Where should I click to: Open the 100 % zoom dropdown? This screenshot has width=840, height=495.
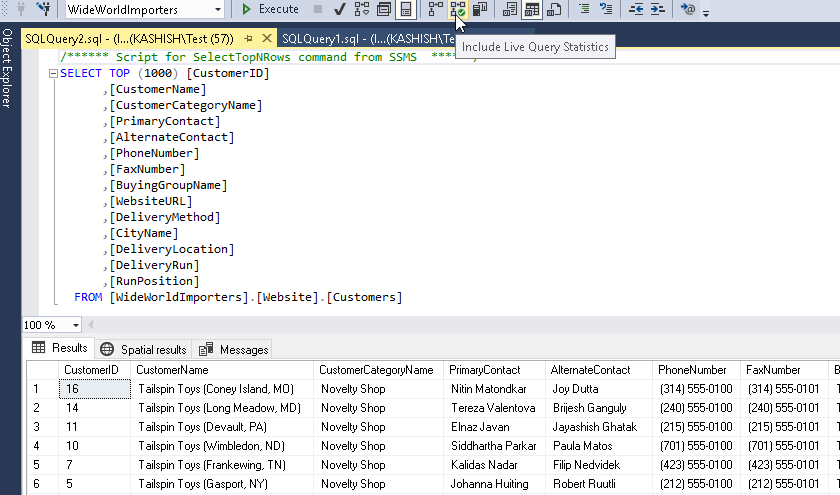pyautogui.click(x=76, y=325)
